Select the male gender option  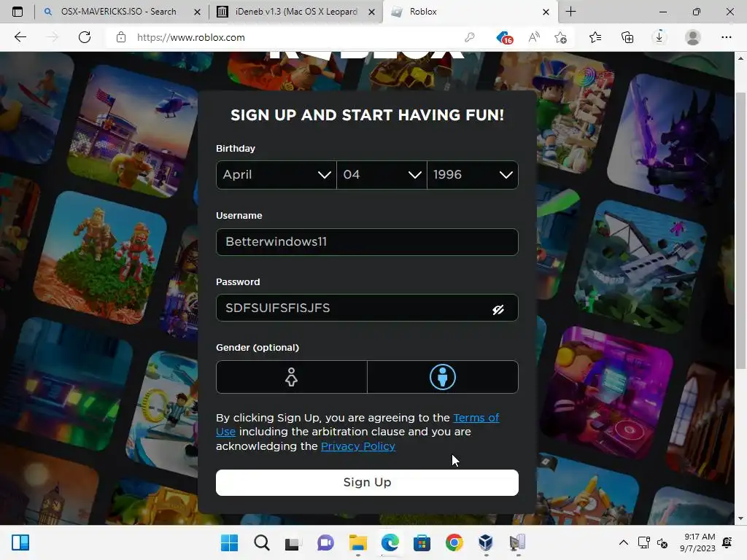(x=443, y=377)
